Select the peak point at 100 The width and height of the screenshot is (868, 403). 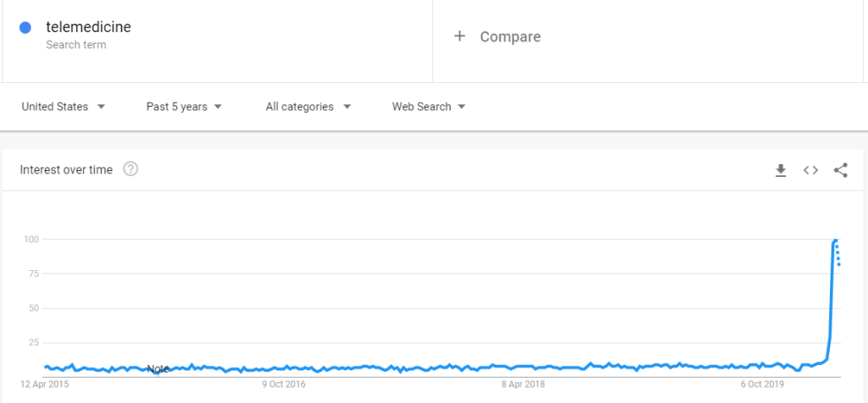point(835,240)
